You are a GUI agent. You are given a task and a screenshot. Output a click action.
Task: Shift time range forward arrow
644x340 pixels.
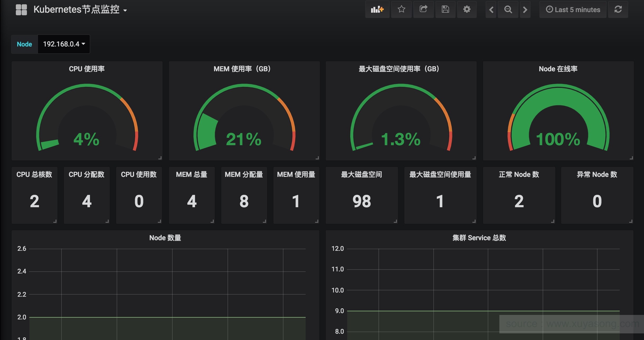(x=525, y=10)
